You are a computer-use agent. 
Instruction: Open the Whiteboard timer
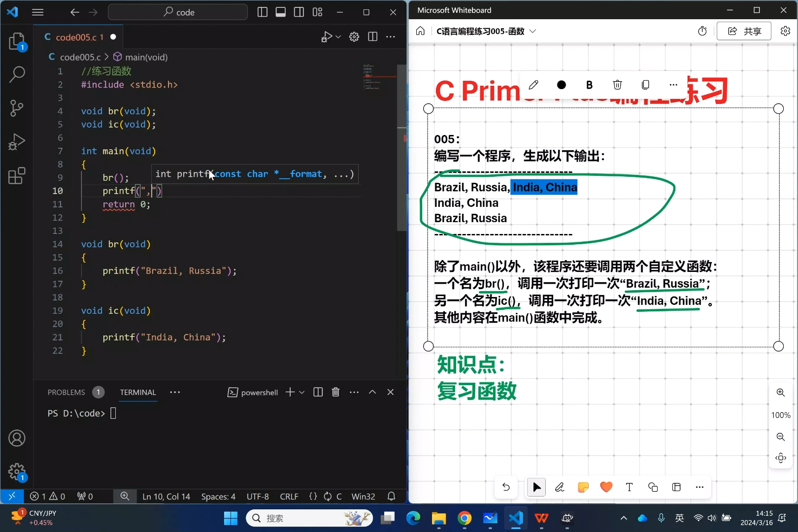[x=702, y=31]
